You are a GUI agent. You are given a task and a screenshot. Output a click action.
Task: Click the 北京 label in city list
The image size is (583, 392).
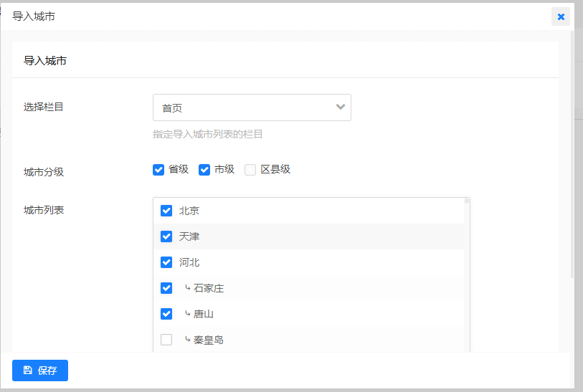pos(189,211)
